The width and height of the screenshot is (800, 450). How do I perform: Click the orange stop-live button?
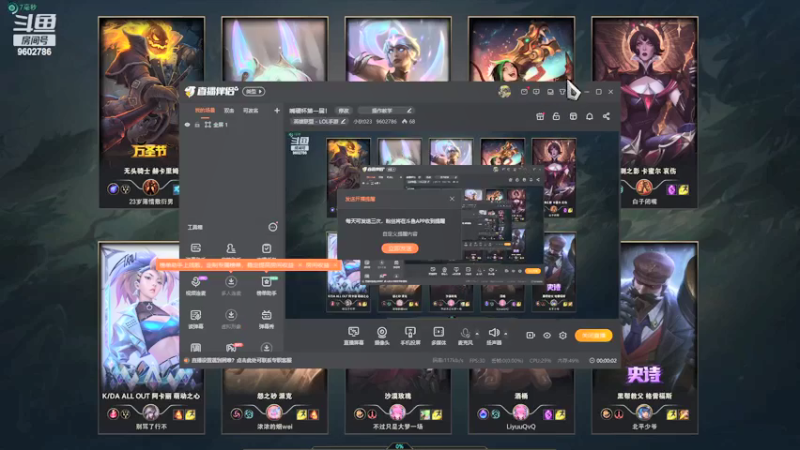(593, 335)
